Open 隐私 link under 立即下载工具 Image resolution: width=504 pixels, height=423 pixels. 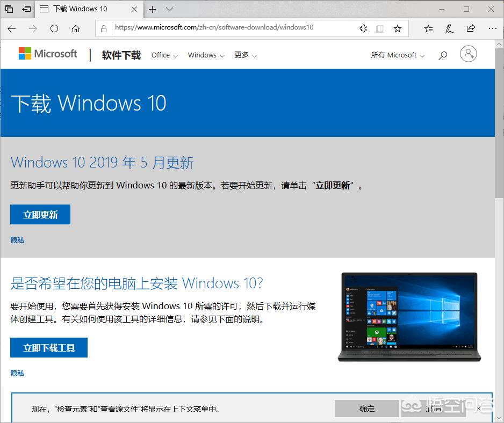(17, 373)
